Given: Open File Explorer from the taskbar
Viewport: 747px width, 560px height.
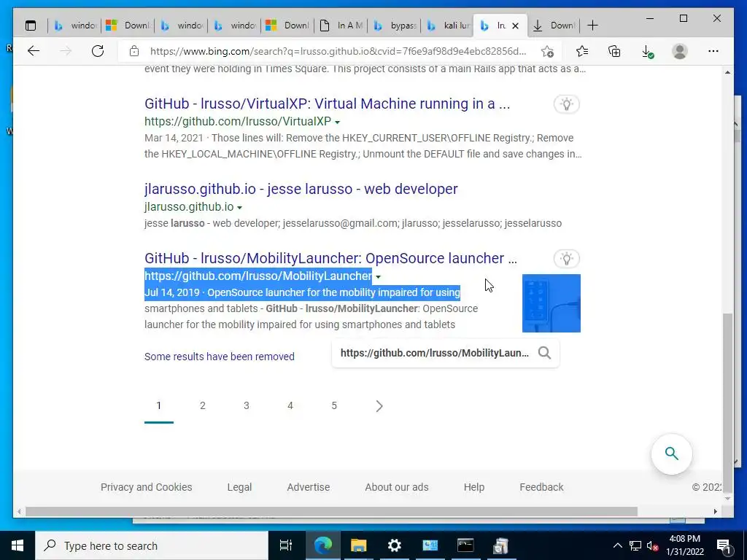Looking at the screenshot, I should pyautogui.click(x=358, y=545).
